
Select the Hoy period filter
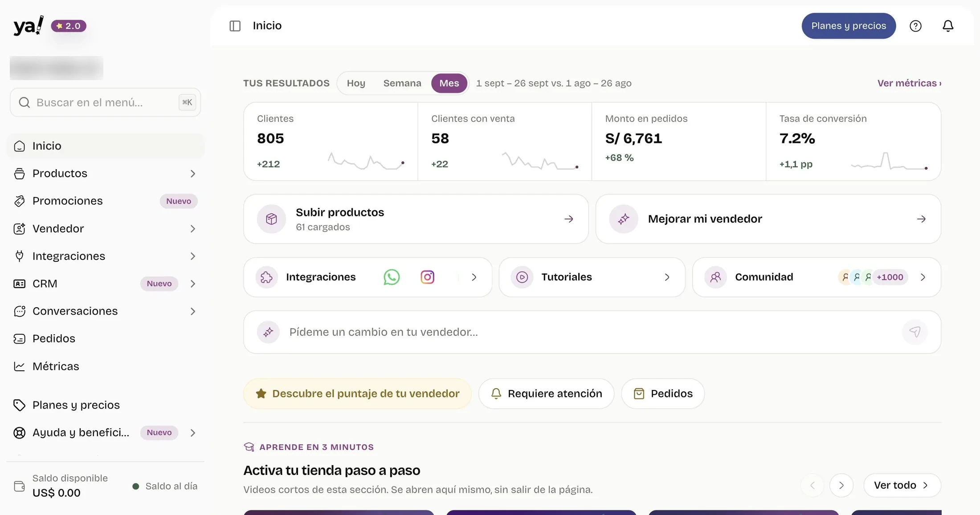tap(356, 83)
